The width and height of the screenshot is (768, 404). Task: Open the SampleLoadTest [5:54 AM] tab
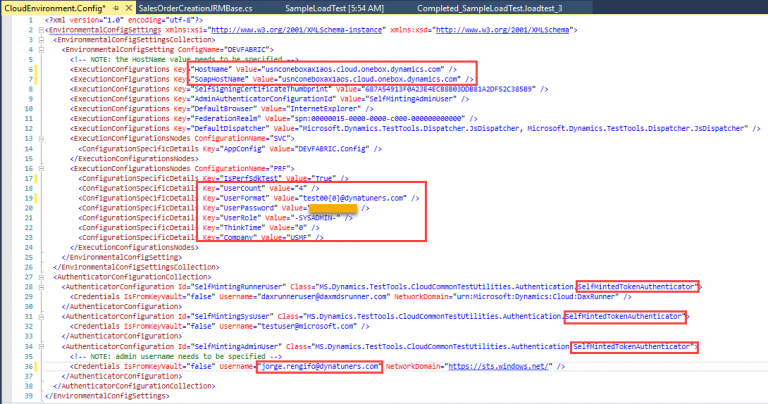335,8
